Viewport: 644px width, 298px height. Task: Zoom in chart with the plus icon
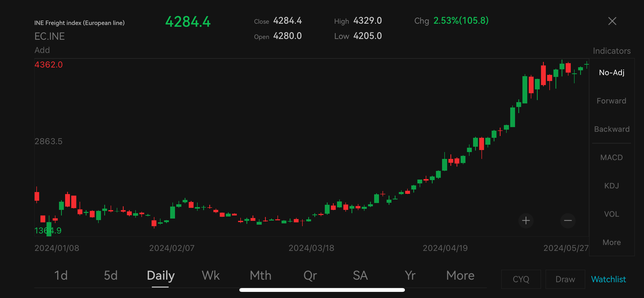[526, 221]
